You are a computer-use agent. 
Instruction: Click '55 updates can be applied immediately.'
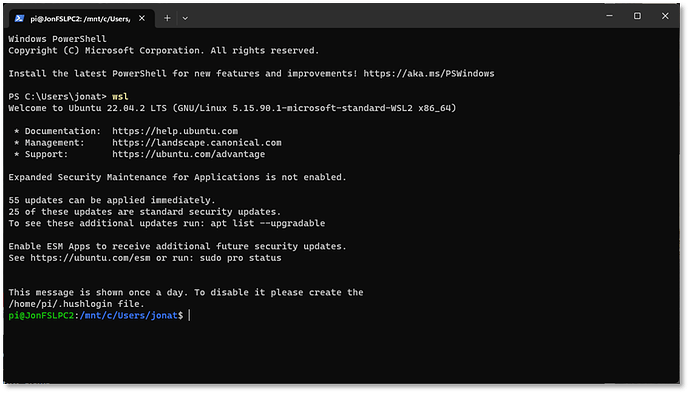pos(112,200)
